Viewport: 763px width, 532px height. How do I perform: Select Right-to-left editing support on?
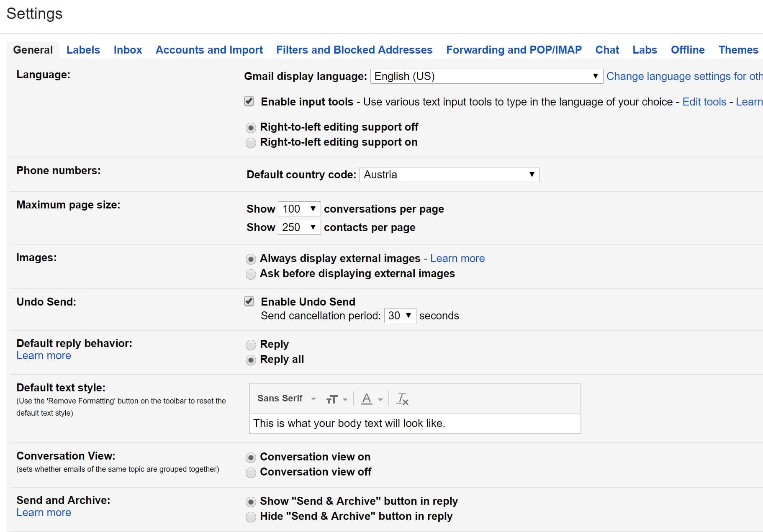click(x=251, y=143)
